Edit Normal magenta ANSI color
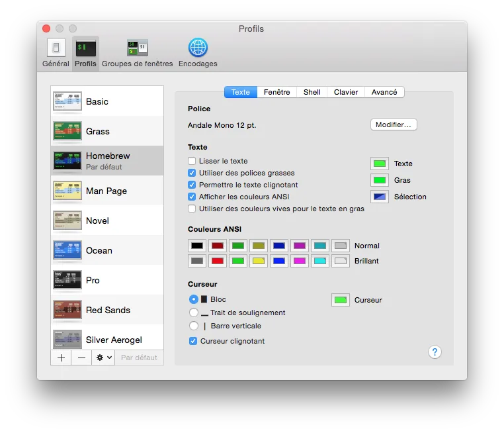Viewport: 504px width, 433px height. tap(300, 246)
